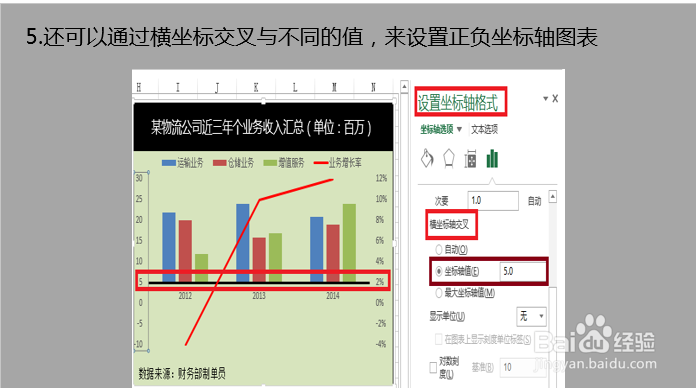Viewport: 696px width, 388px height.
Task: Click the worksheet vertical scrollbar up arrow
Action: pos(404,87)
